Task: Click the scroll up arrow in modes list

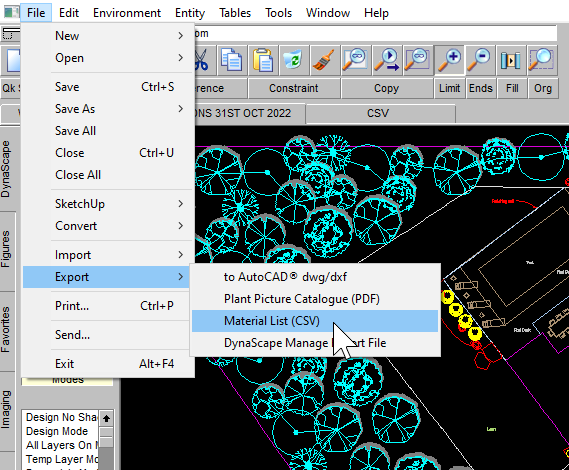Action: (x=106, y=418)
